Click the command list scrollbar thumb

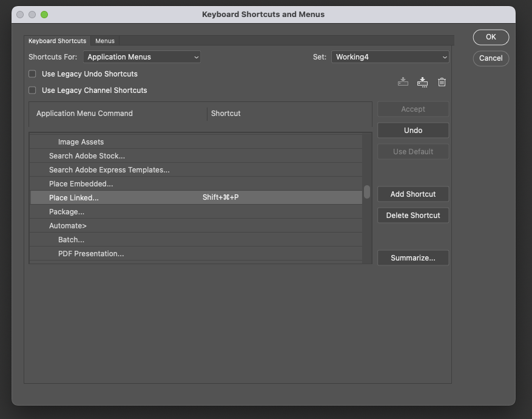[366, 191]
